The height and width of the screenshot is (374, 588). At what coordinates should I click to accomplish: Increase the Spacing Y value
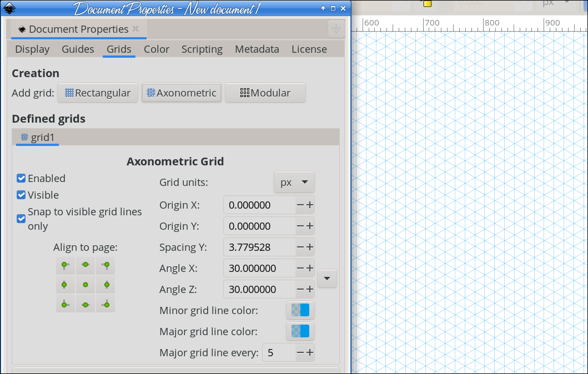310,247
